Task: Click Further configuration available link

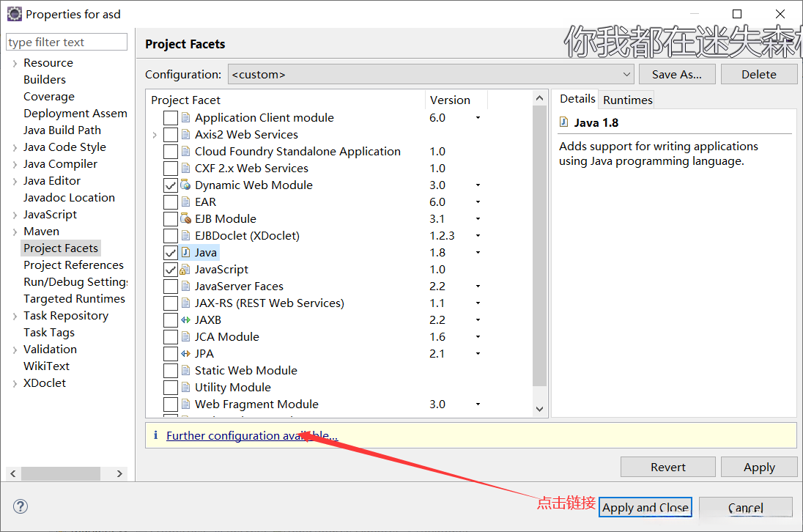Action: click(252, 436)
